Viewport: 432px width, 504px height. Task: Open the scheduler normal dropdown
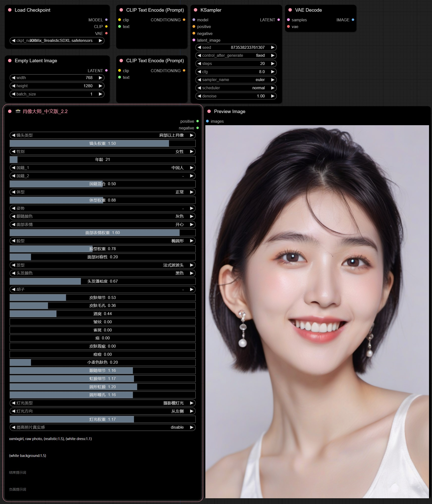[236, 88]
